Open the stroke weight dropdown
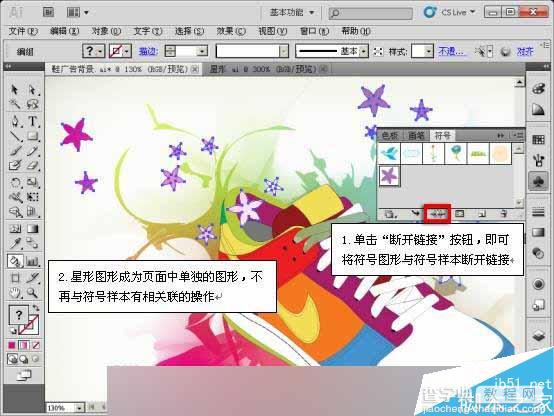Image resolution: width=554 pixels, height=416 pixels. pyautogui.click(x=202, y=52)
